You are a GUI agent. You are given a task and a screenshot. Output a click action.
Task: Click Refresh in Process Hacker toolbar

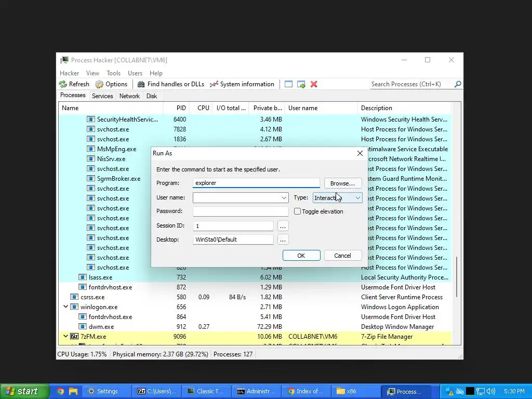(74, 84)
